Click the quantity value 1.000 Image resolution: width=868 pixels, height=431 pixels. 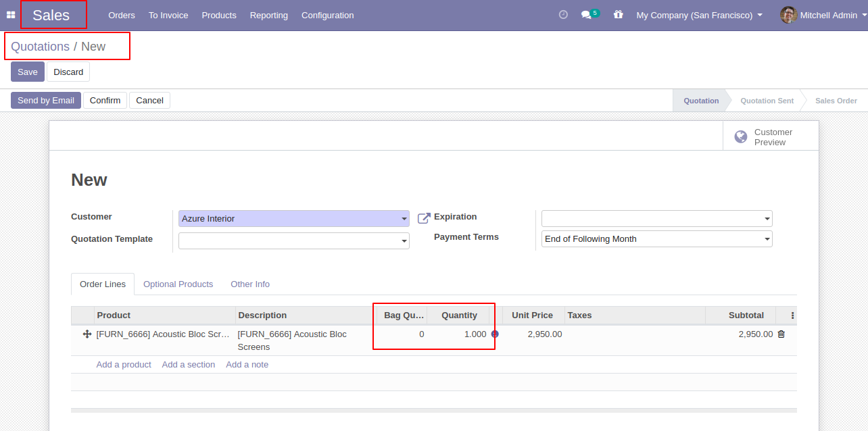click(475, 334)
